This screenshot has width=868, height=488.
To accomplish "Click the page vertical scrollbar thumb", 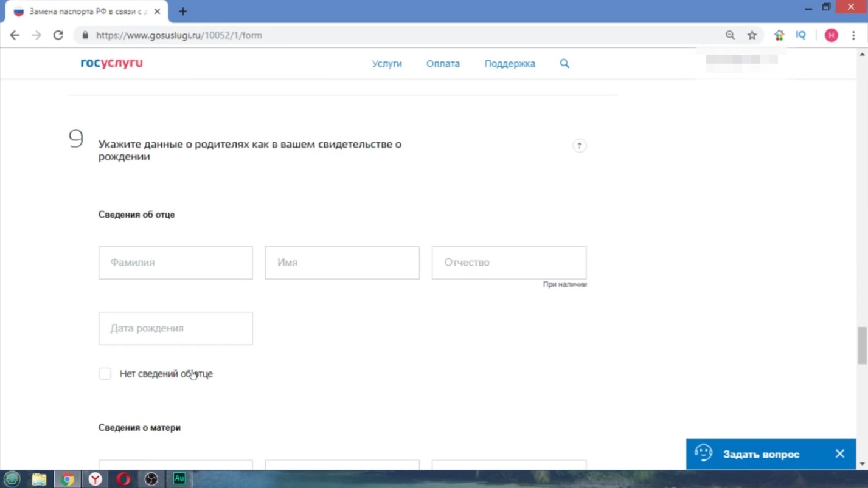I will (x=862, y=345).
